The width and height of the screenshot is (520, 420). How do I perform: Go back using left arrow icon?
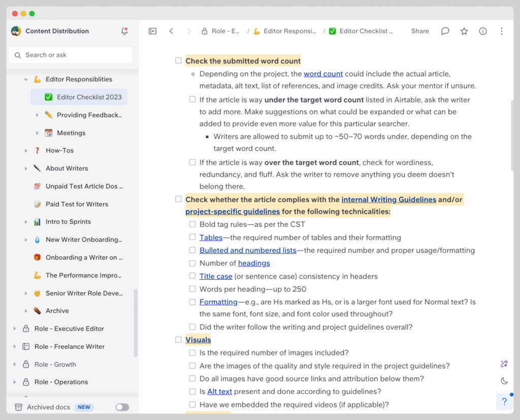click(x=171, y=31)
